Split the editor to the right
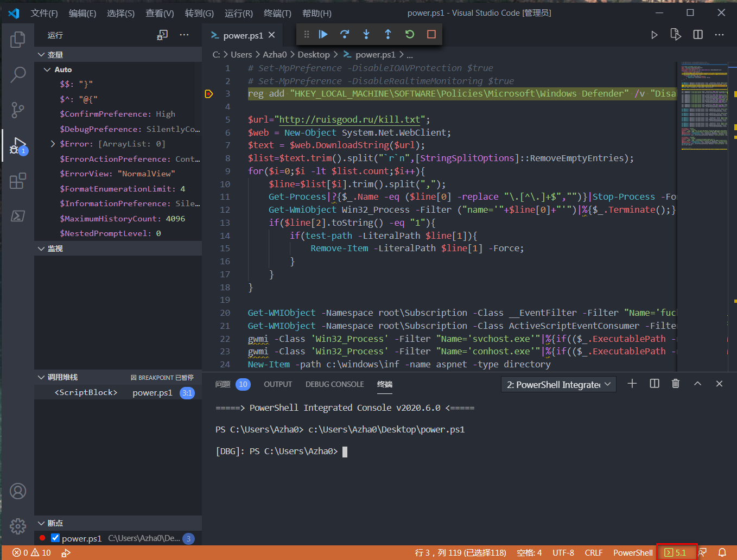 click(698, 35)
